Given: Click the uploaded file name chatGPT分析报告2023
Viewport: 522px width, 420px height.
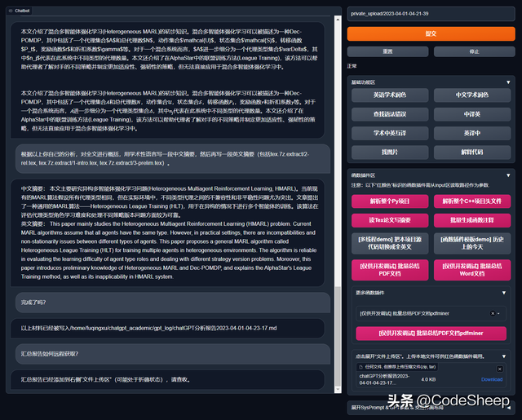Looking at the screenshot, I should pos(385,379).
